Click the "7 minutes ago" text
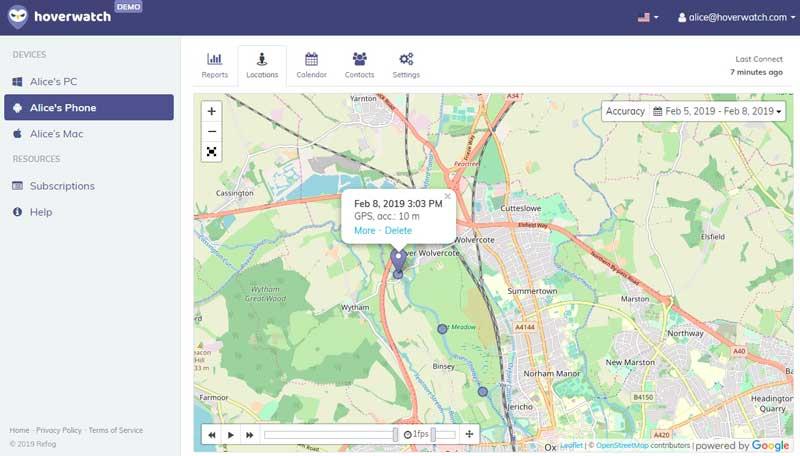This screenshot has width=800, height=456. point(756,72)
